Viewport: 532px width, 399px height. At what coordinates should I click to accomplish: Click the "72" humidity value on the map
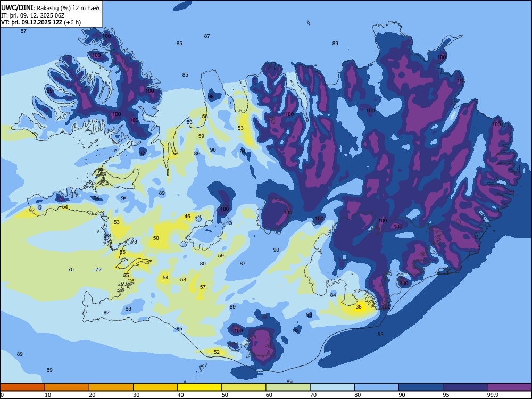click(98, 269)
